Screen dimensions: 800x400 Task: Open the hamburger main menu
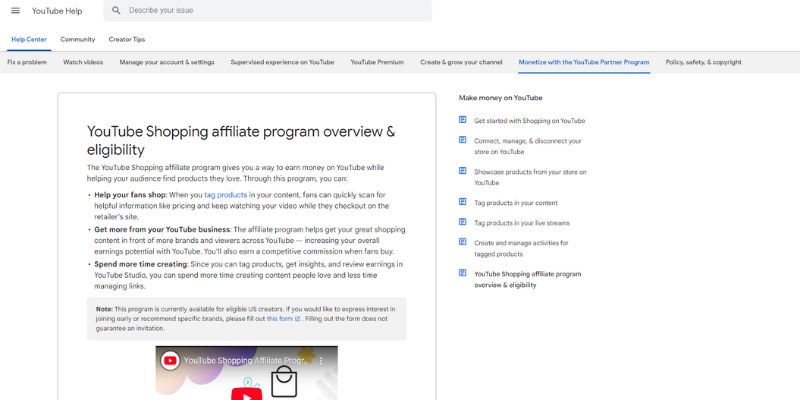coord(15,11)
